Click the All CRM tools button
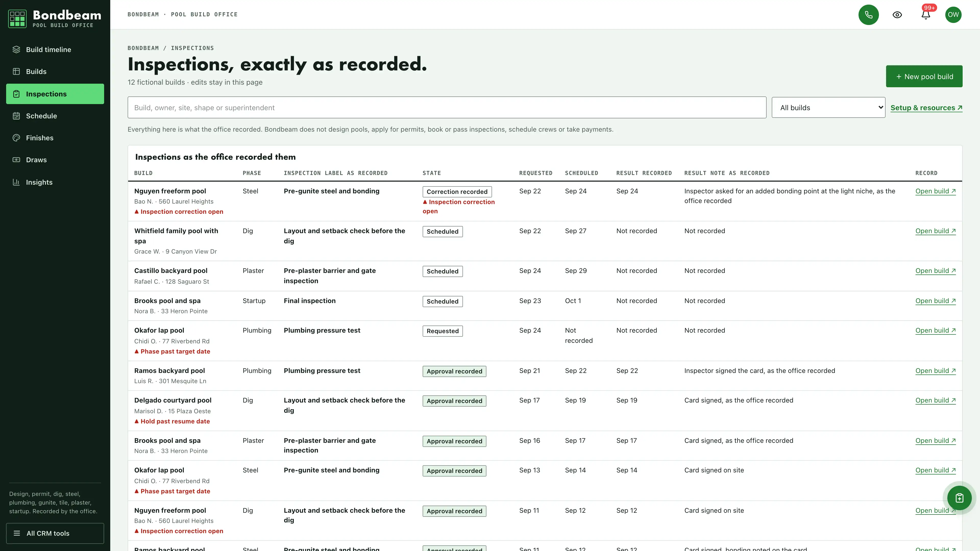The height and width of the screenshot is (551, 980). [55, 533]
